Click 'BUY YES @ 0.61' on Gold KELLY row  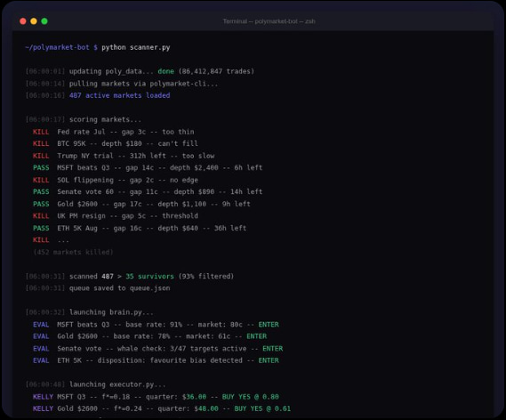point(262,408)
